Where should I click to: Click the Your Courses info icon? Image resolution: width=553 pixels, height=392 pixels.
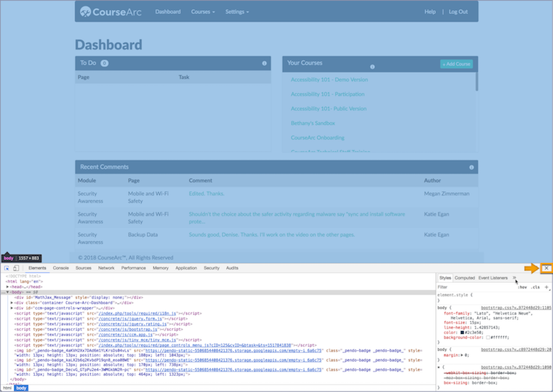pos(372,67)
